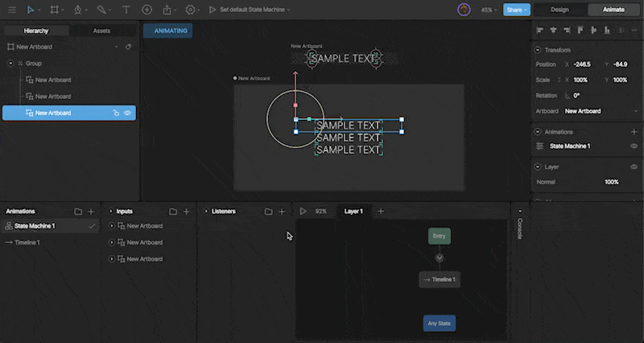This screenshot has height=343, width=644.
Task: Select the Any State node
Action: [x=439, y=324]
